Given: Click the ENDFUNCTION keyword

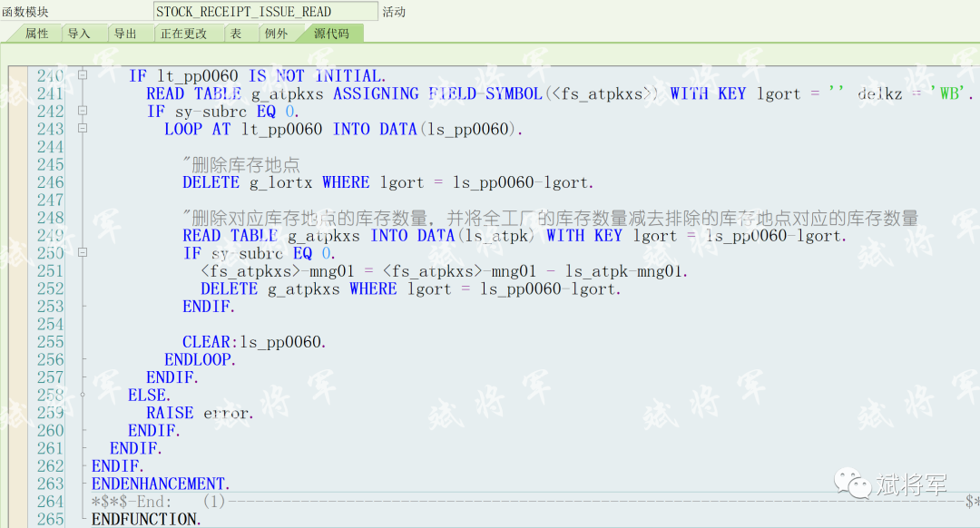Looking at the screenshot, I should tap(146, 519).
